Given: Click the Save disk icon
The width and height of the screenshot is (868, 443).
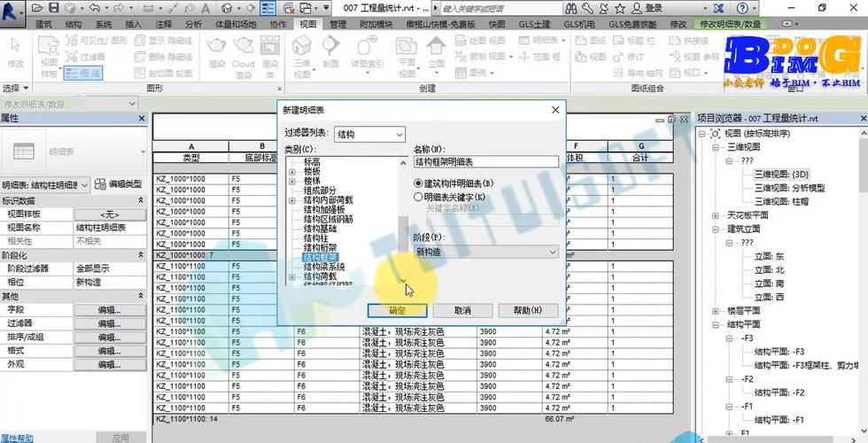Looking at the screenshot, I should (53, 8).
